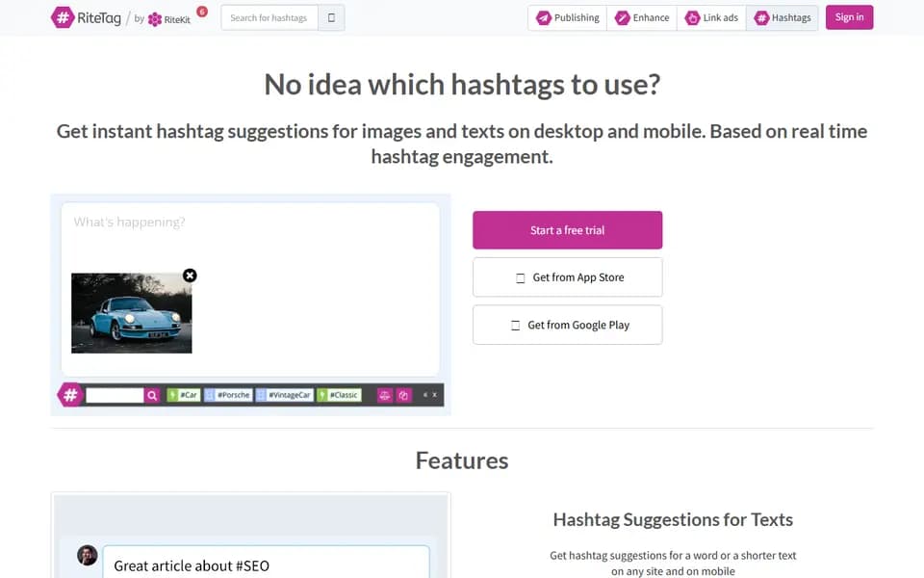
Task: Click the toolbar hashtag input box
Action: click(115, 395)
